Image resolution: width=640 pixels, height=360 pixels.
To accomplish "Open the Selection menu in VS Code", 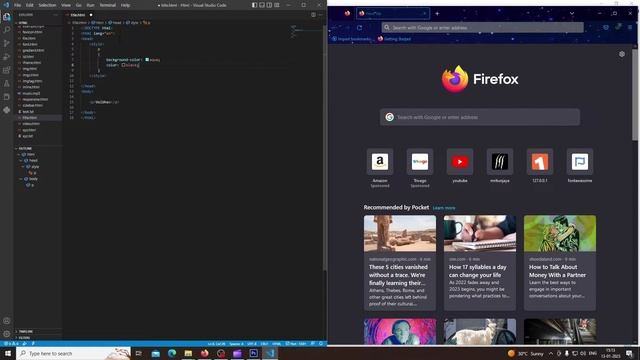I will (x=47, y=5).
